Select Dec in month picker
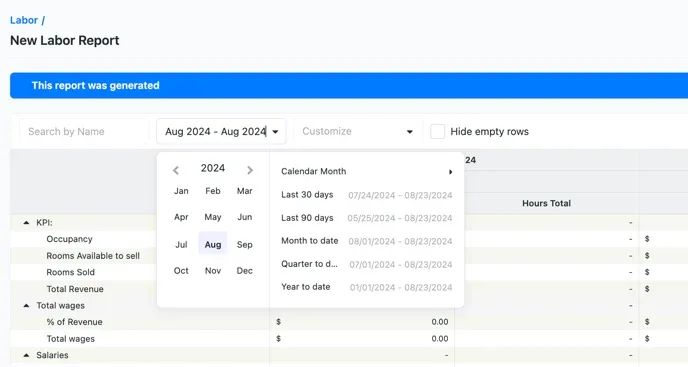The image size is (688, 367). click(x=244, y=271)
